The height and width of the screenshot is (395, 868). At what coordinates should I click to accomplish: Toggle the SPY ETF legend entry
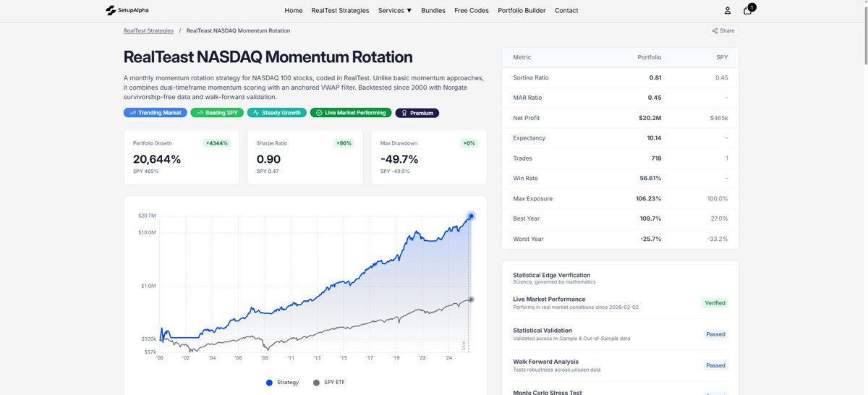click(331, 382)
